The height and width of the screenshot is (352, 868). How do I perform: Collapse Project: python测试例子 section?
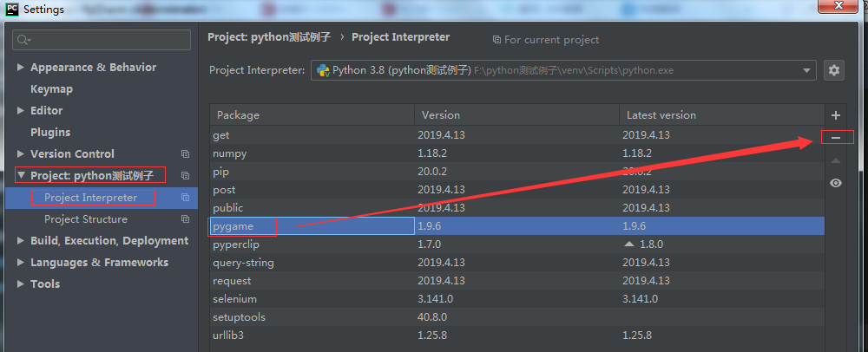21,176
